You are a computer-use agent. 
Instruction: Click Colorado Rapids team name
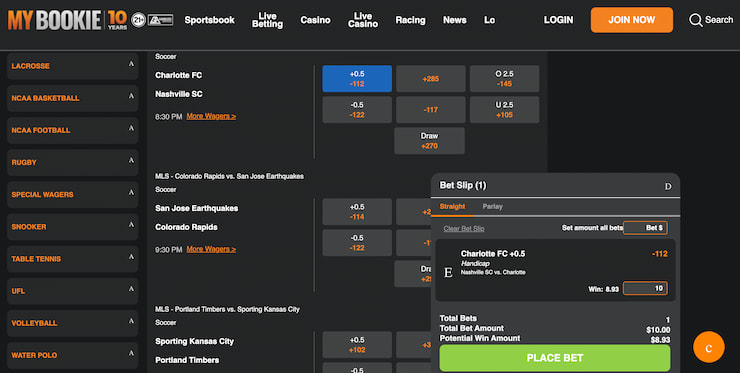186,227
